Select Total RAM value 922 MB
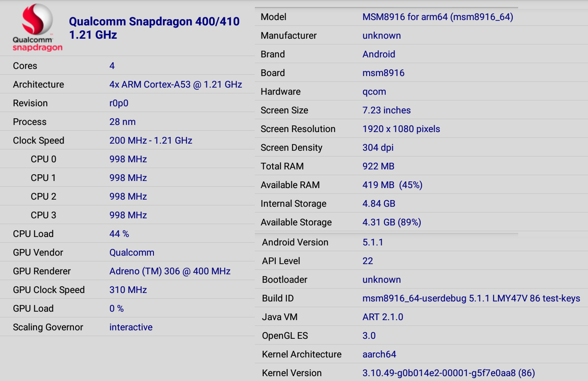 tap(379, 166)
